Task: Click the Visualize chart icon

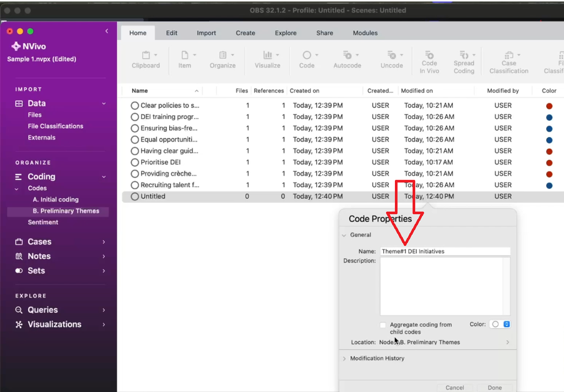Action: [x=267, y=55]
